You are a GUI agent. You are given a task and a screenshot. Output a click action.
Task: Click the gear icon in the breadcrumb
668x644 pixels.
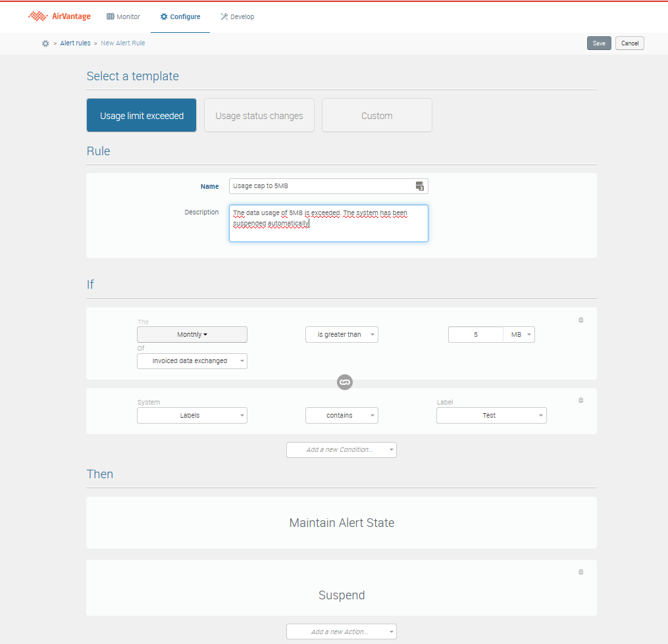[45, 43]
